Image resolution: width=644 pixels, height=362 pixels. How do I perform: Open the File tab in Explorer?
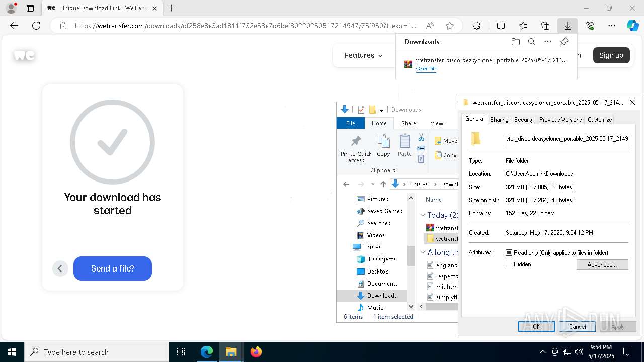[351, 123]
